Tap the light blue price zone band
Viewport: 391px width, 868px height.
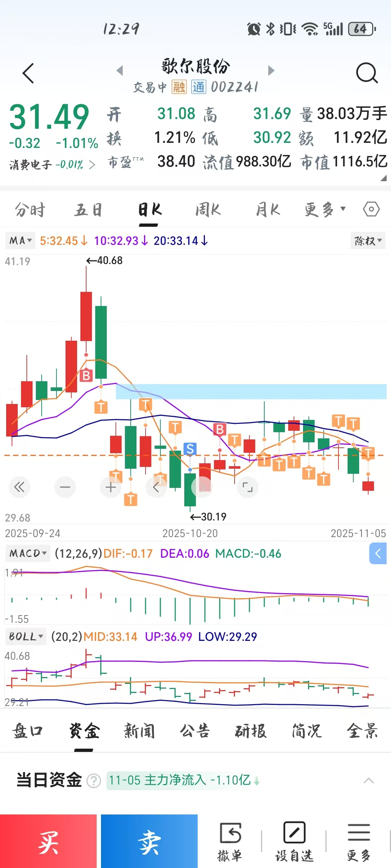[251, 391]
